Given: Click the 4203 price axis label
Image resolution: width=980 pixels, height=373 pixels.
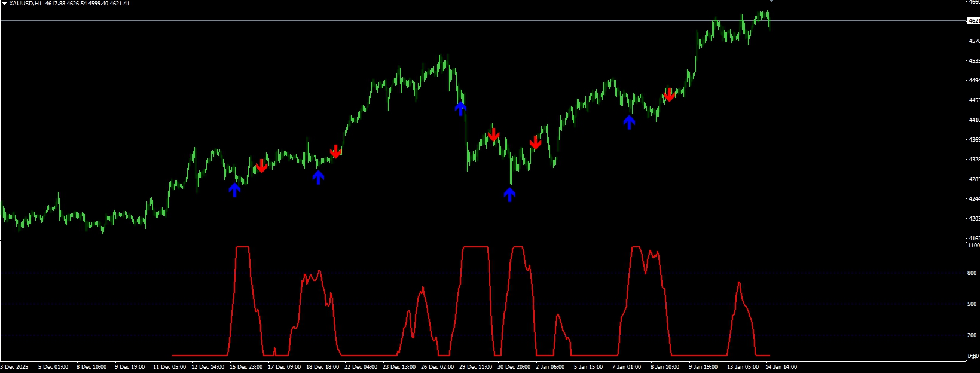Looking at the screenshot, I should pos(975,219).
